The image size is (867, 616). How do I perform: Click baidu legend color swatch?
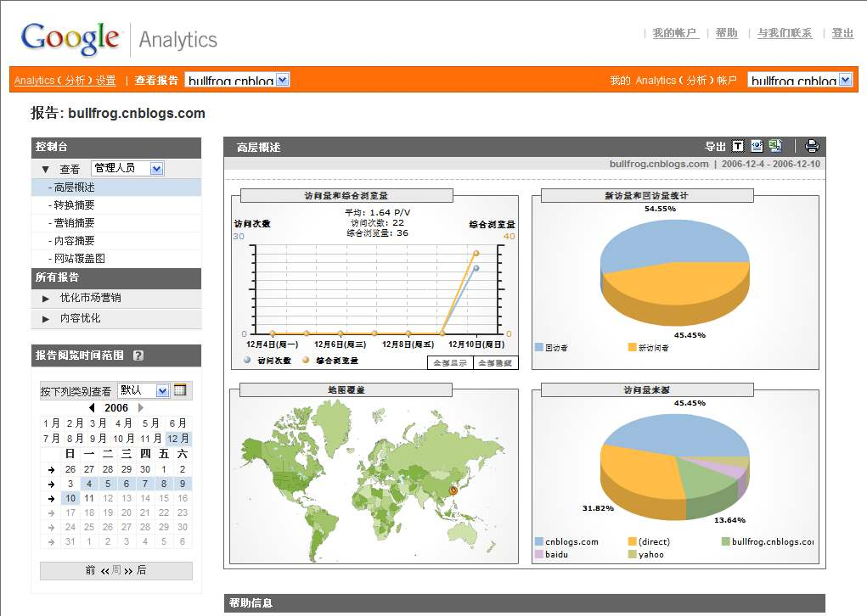(539, 554)
